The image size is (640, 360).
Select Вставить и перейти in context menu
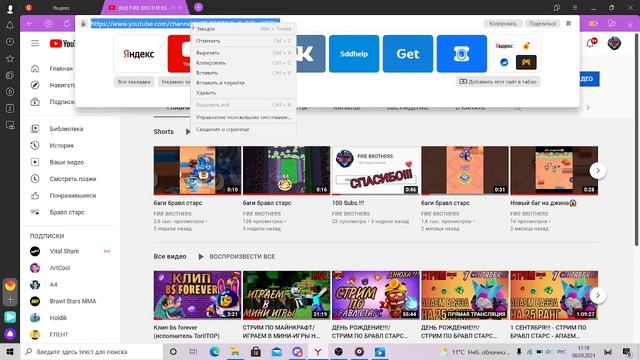coord(243,83)
